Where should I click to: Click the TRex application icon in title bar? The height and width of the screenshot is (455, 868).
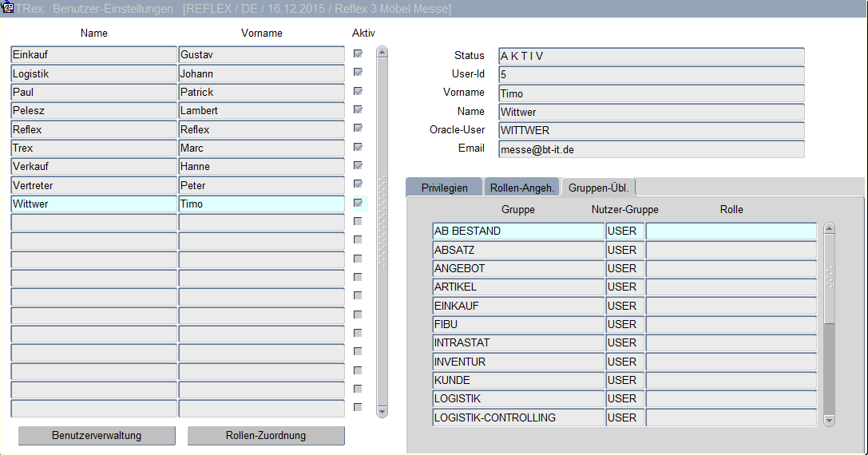[8, 9]
